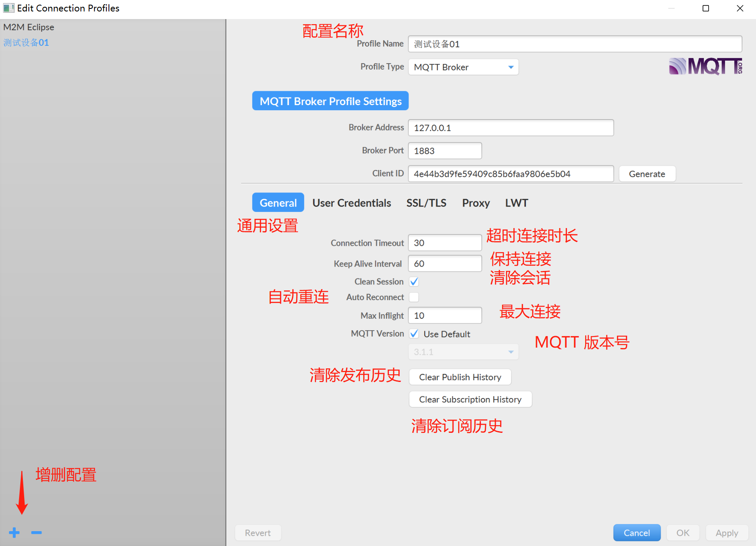The height and width of the screenshot is (546, 756).
Task: Maximize the Edit Connection Profiles window
Action: coord(706,8)
